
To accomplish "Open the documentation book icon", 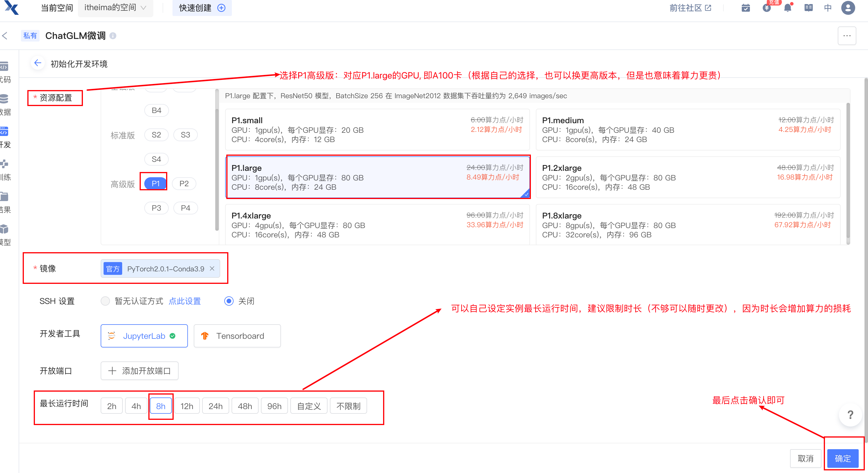I will pos(808,8).
